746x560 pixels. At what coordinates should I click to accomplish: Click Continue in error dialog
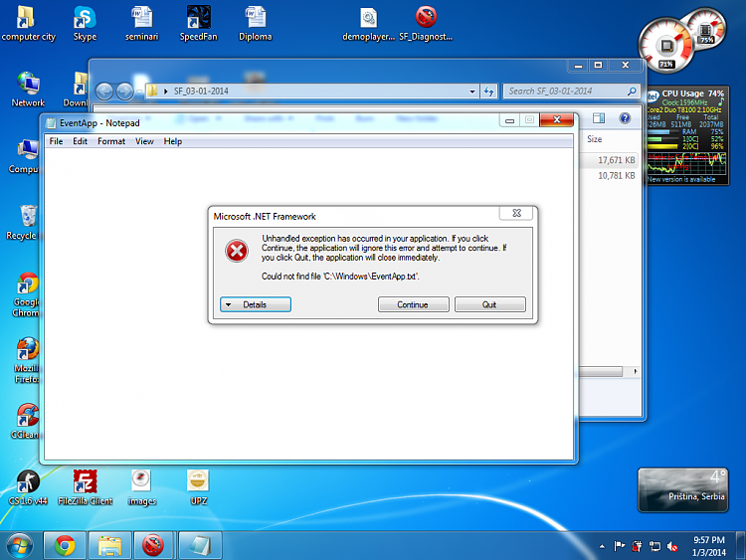[x=414, y=304]
